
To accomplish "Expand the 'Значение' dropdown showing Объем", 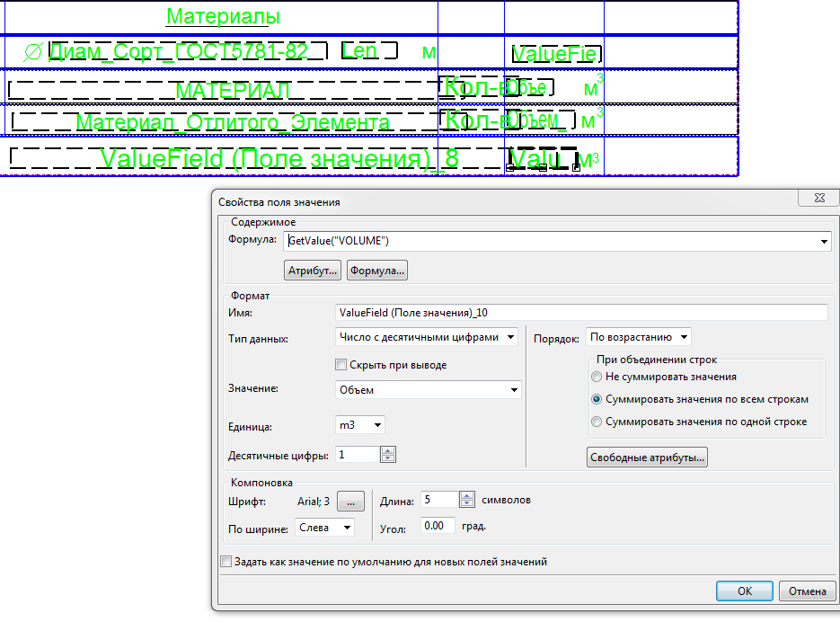I will click(427, 390).
